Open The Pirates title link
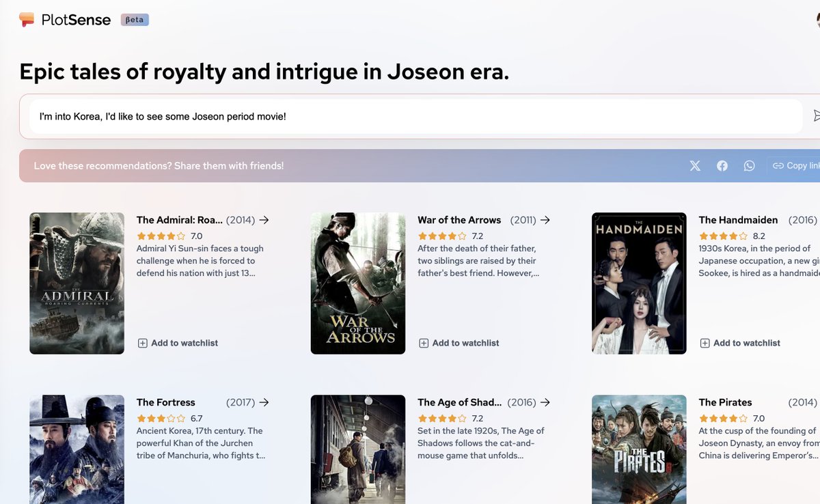Viewport: 820px width, 504px height. pos(726,402)
